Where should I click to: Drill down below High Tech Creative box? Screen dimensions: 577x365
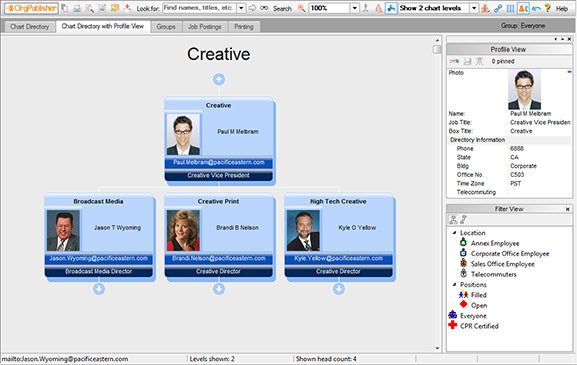(x=339, y=289)
